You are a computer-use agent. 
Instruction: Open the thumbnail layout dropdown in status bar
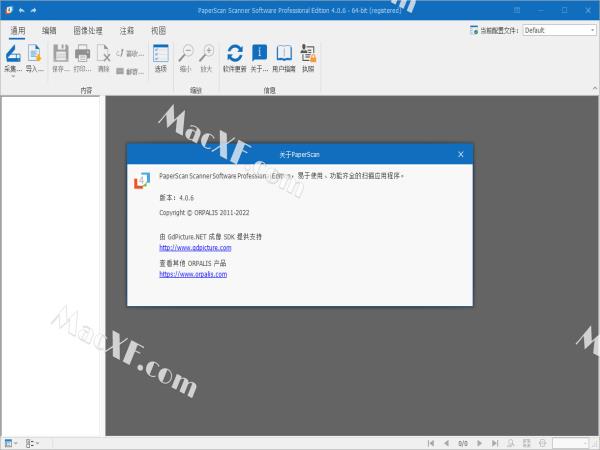coord(32,443)
